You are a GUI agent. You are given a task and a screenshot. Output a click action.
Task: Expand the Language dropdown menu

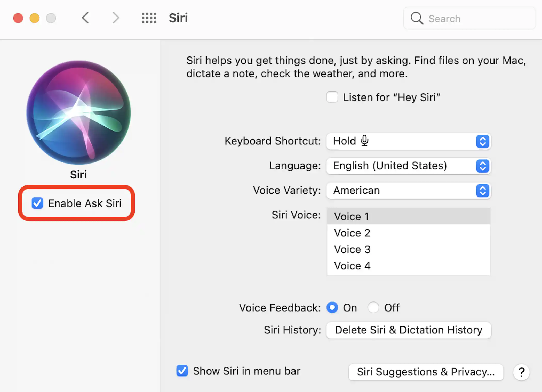point(408,166)
